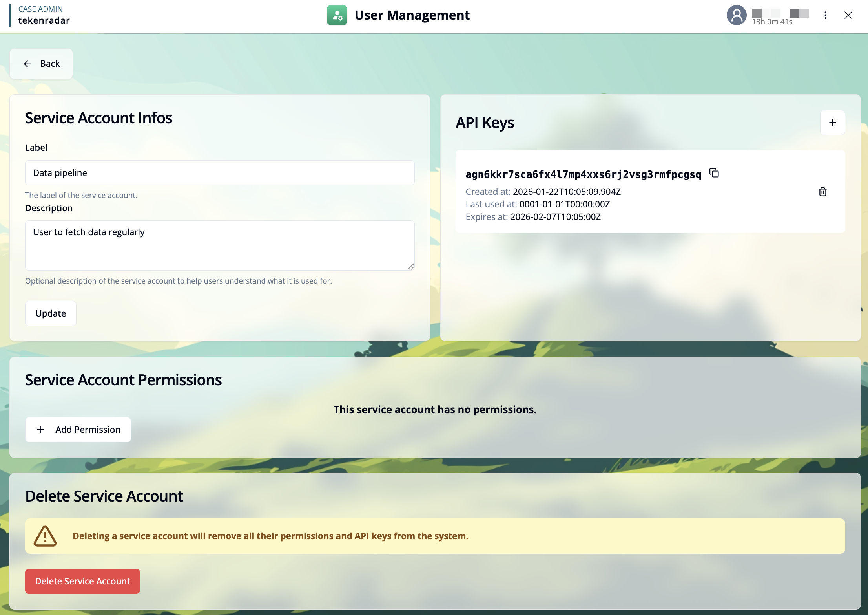Click into the Description text area

tap(220, 245)
